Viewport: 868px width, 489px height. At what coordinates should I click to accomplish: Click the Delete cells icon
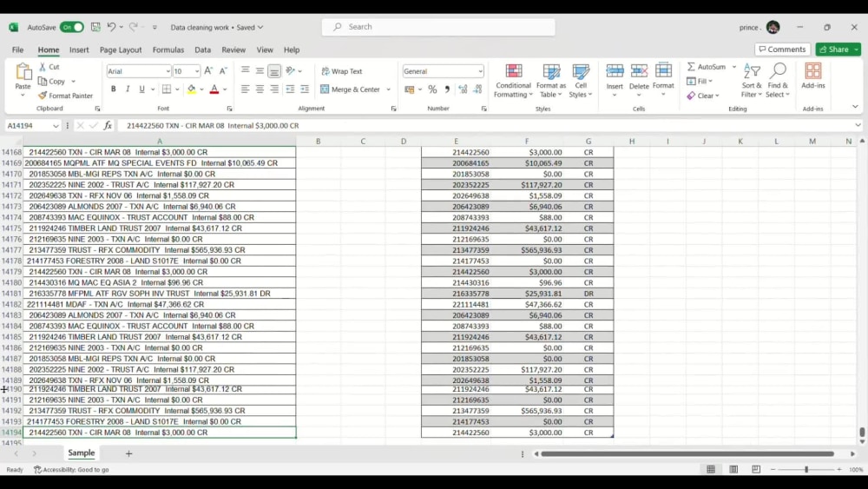pos(639,71)
